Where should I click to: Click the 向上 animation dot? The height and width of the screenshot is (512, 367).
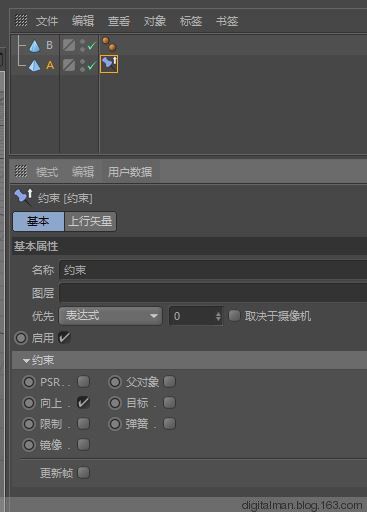[29, 403]
